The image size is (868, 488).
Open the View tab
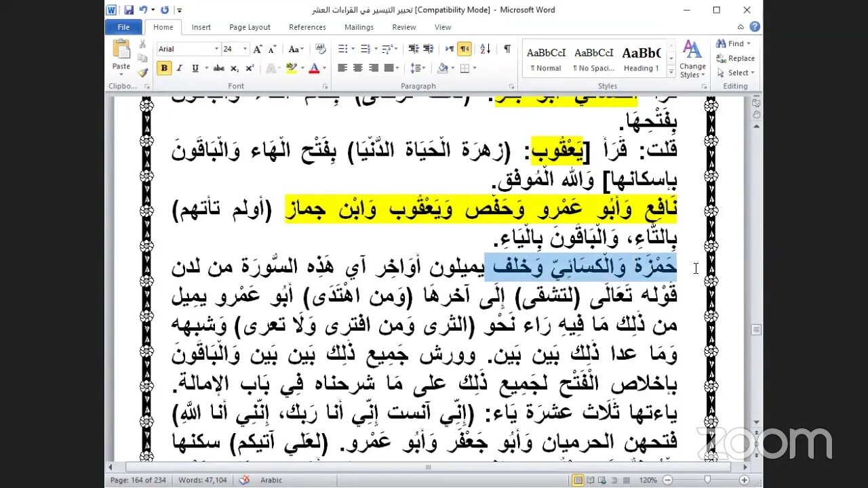click(x=443, y=27)
